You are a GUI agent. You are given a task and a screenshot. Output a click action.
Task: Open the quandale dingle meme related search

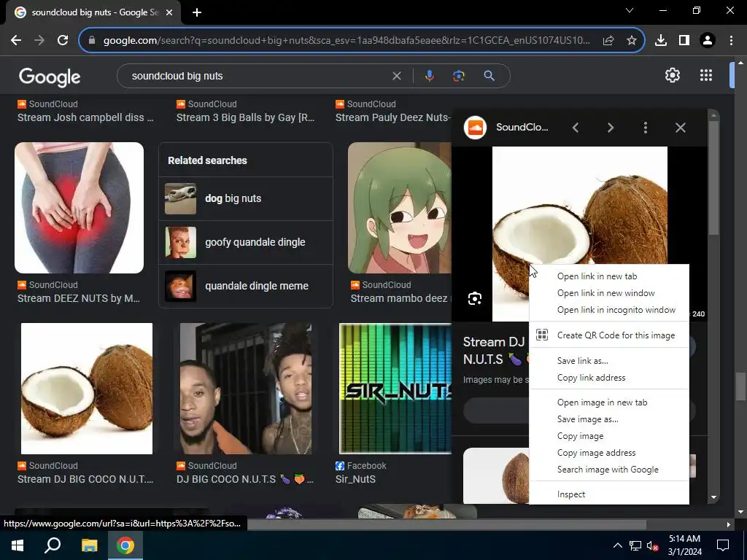tap(246, 286)
